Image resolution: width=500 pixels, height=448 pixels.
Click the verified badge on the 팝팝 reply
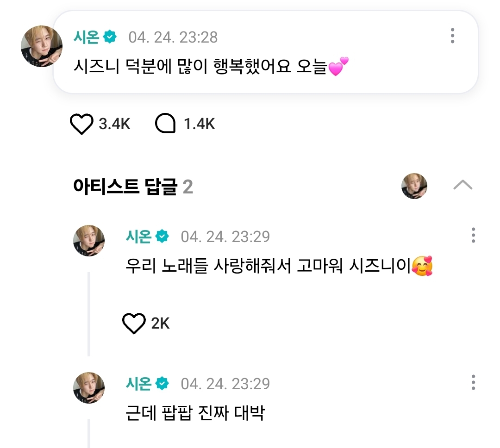[162, 384]
